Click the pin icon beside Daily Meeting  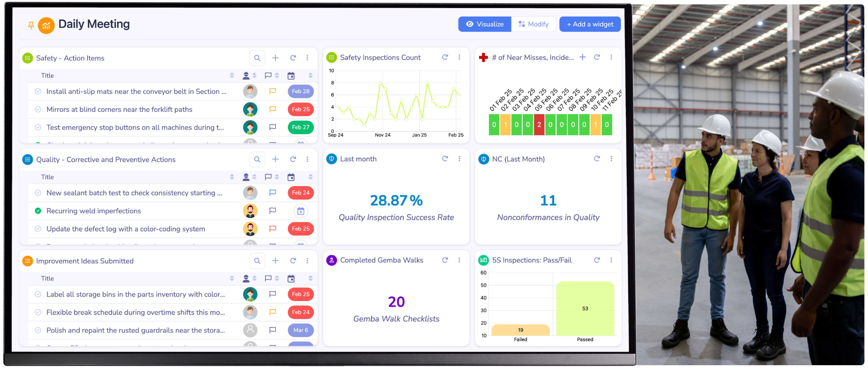(31, 25)
